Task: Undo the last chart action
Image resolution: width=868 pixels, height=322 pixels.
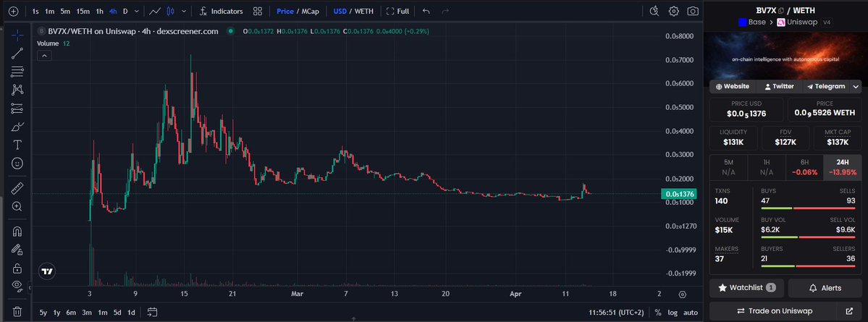Action: pos(426,11)
